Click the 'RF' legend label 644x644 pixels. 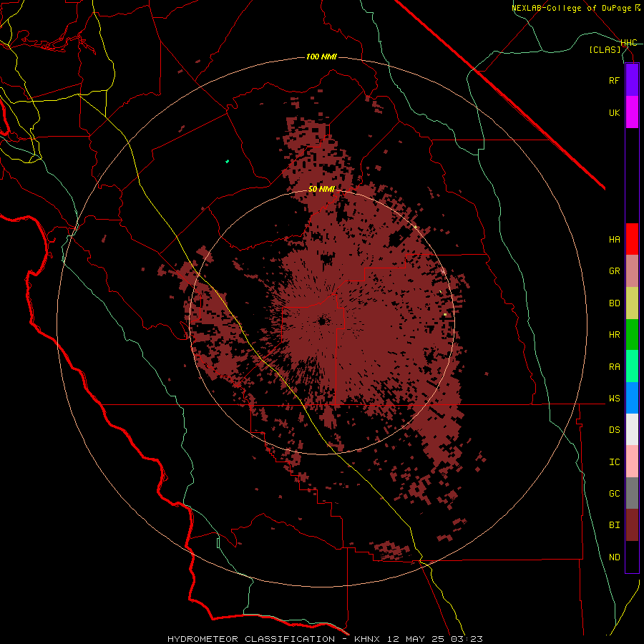(x=614, y=80)
